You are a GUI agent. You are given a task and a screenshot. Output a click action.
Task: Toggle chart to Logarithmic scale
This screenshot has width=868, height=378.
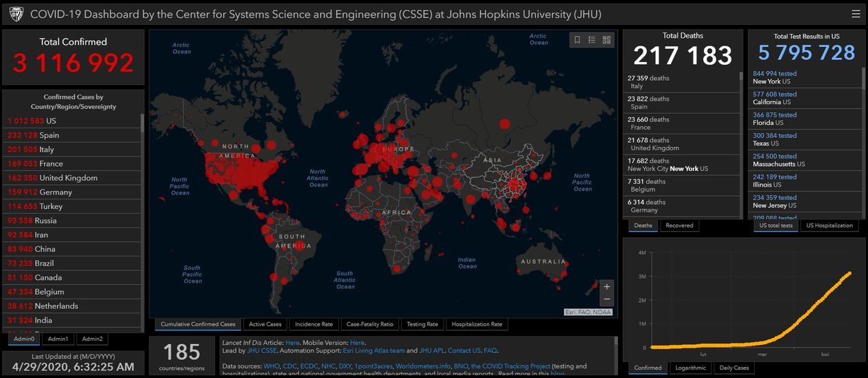(690, 368)
